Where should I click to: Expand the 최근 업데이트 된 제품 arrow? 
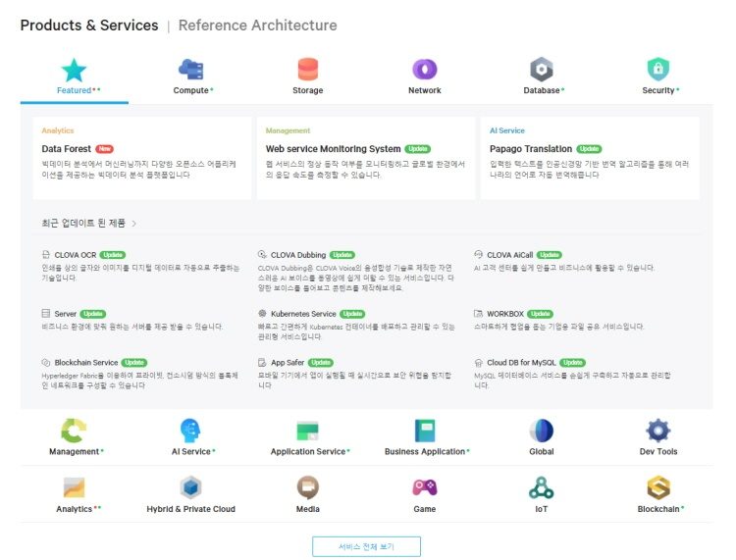pyautogui.click(x=134, y=224)
